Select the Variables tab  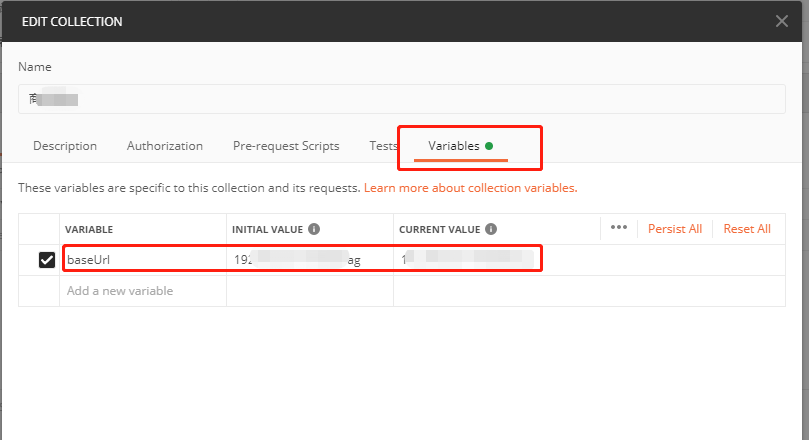[460, 146]
